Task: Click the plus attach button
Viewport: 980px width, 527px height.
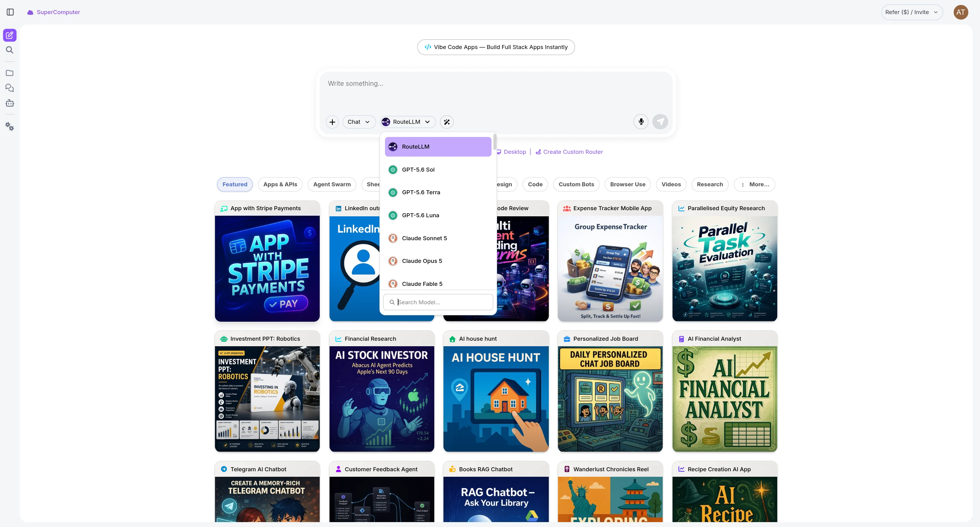Action: point(332,122)
